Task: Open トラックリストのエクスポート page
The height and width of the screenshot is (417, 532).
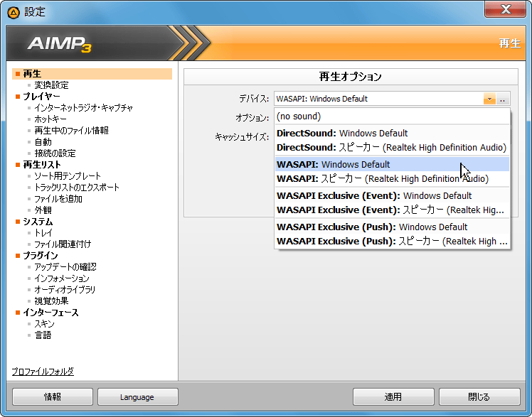Action: tap(77, 188)
